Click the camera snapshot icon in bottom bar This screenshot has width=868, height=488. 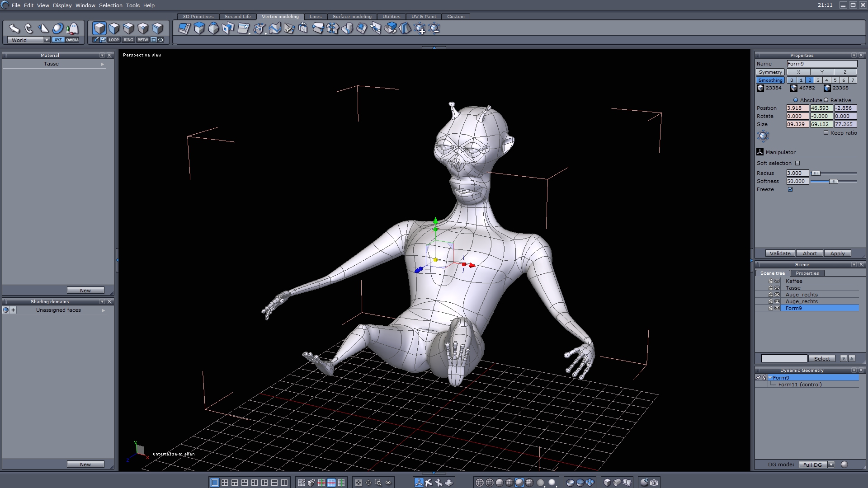(x=654, y=483)
